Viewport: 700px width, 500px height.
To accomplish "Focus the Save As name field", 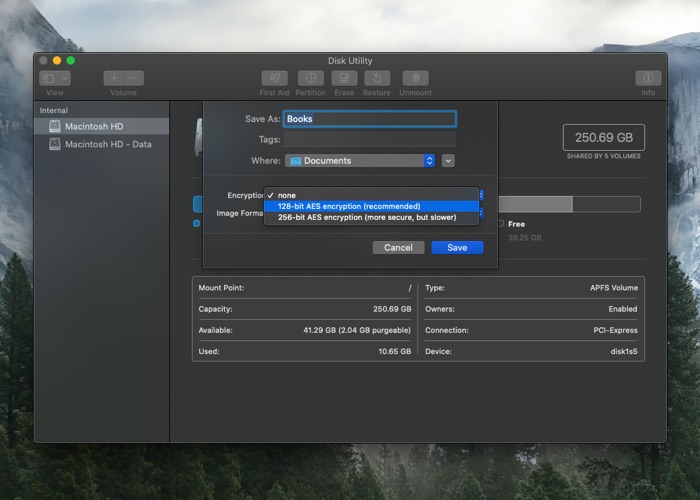I will (370, 119).
